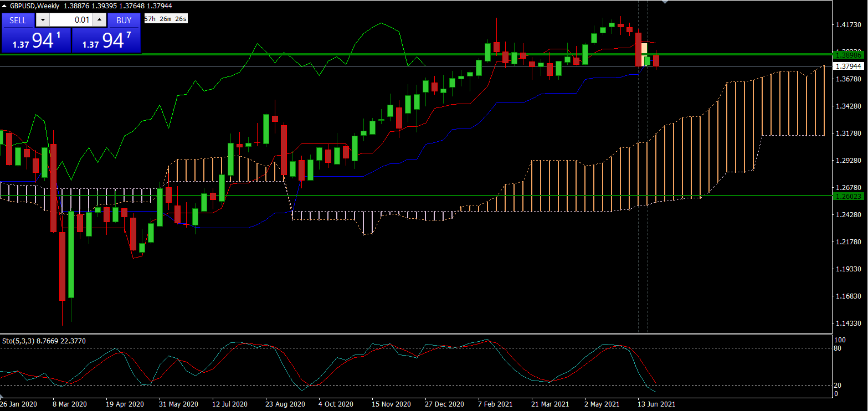Screen dimensions: 868x411
Task: Click the 26 Jan 2020 date label
Action: [x=19, y=404]
